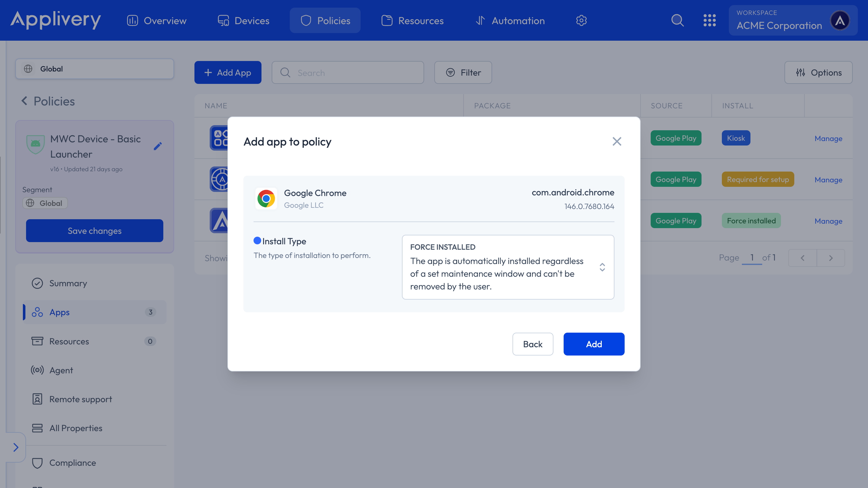Click the edit pencil on MWC Device policy
Image resolution: width=868 pixels, height=488 pixels.
[158, 146]
